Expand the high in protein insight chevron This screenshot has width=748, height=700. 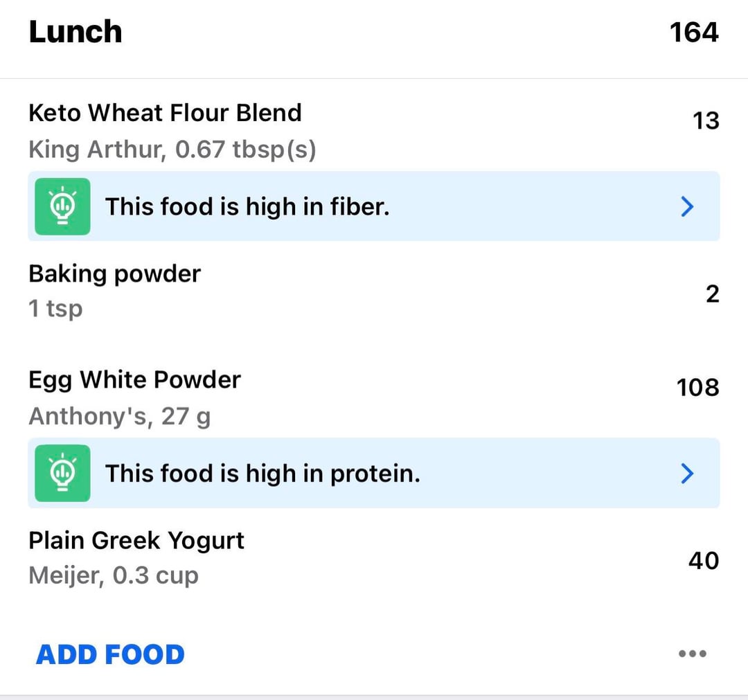tap(687, 473)
